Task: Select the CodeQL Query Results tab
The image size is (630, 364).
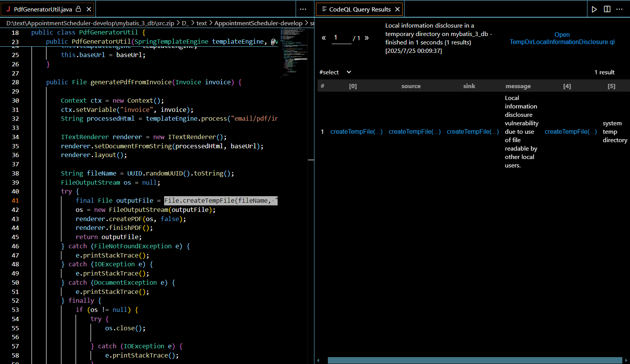Action: click(360, 9)
